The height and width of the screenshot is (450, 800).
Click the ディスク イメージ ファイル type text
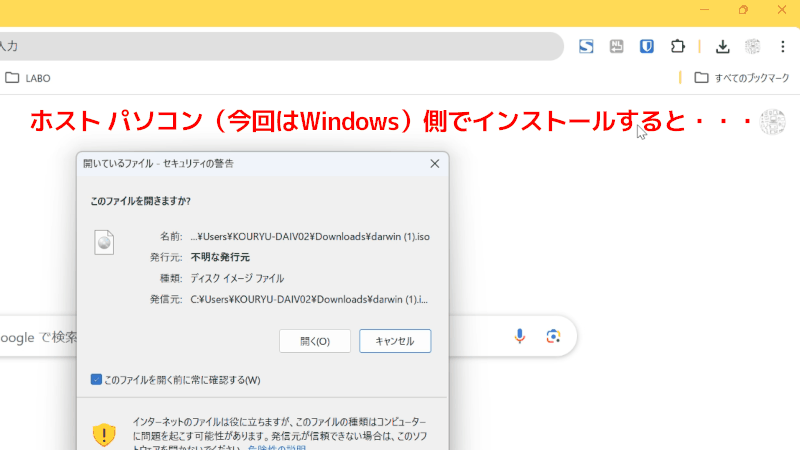(237, 278)
